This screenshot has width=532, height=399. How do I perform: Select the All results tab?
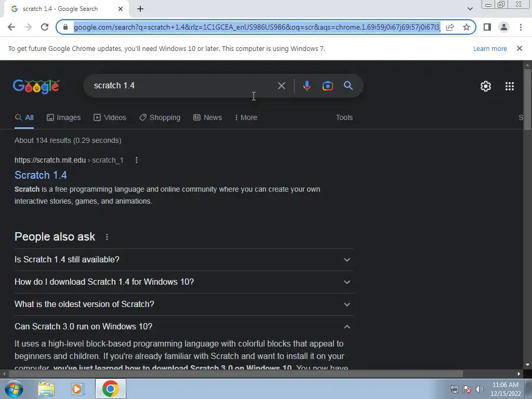pos(24,118)
